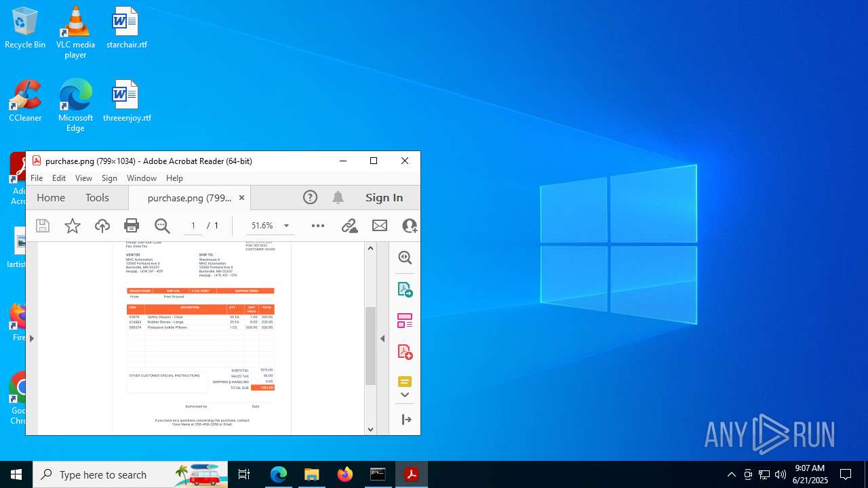Click the scroll down arrow of document
The width and height of the screenshot is (868, 488).
370,429
